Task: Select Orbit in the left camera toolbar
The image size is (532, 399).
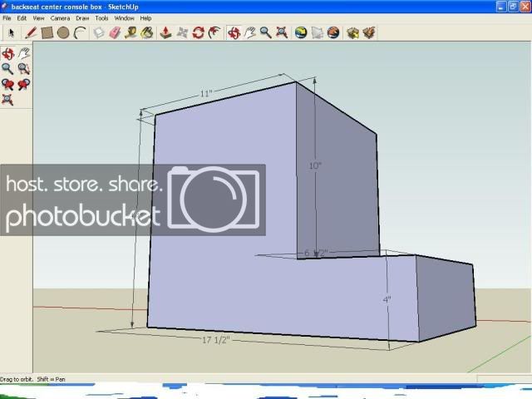Action: pyautogui.click(x=7, y=53)
